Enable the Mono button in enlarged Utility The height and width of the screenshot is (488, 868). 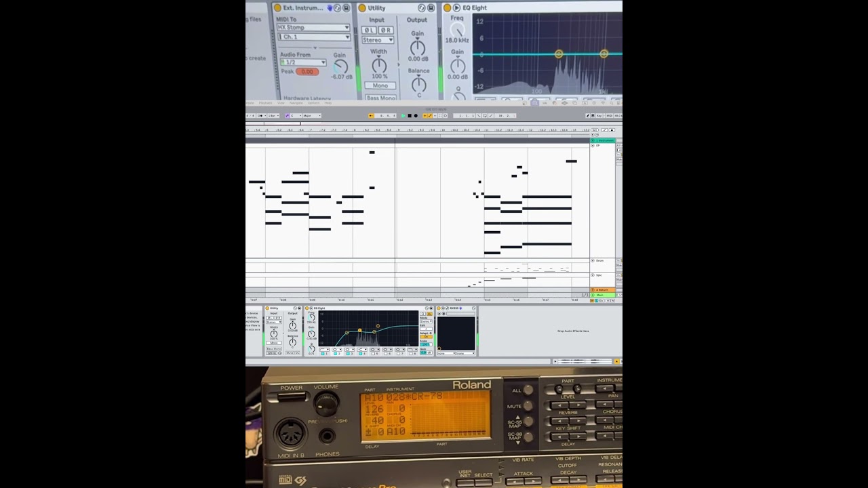tap(380, 85)
